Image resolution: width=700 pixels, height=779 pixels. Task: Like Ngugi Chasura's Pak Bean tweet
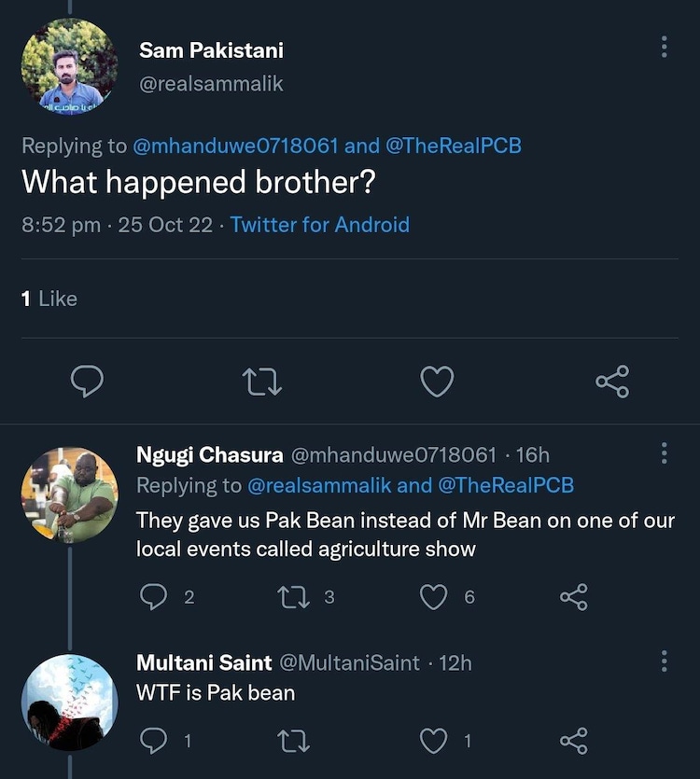434,597
